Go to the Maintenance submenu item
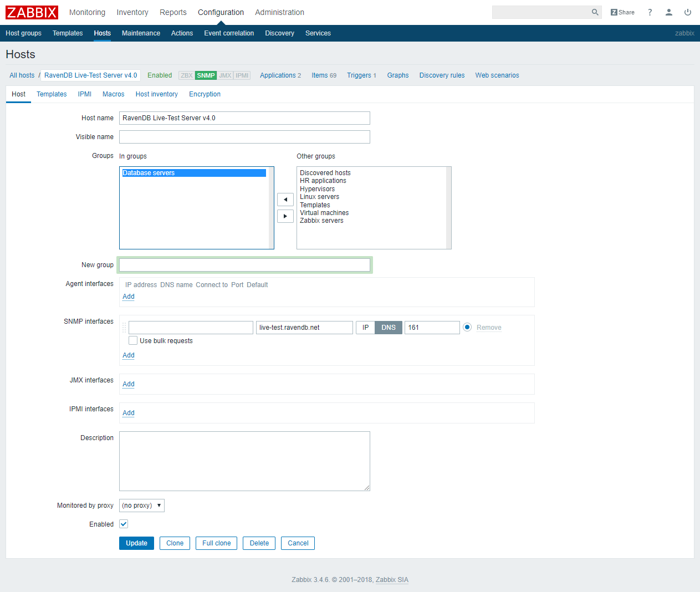Image resolution: width=700 pixels, height=592 pixels. click(141, 33)
